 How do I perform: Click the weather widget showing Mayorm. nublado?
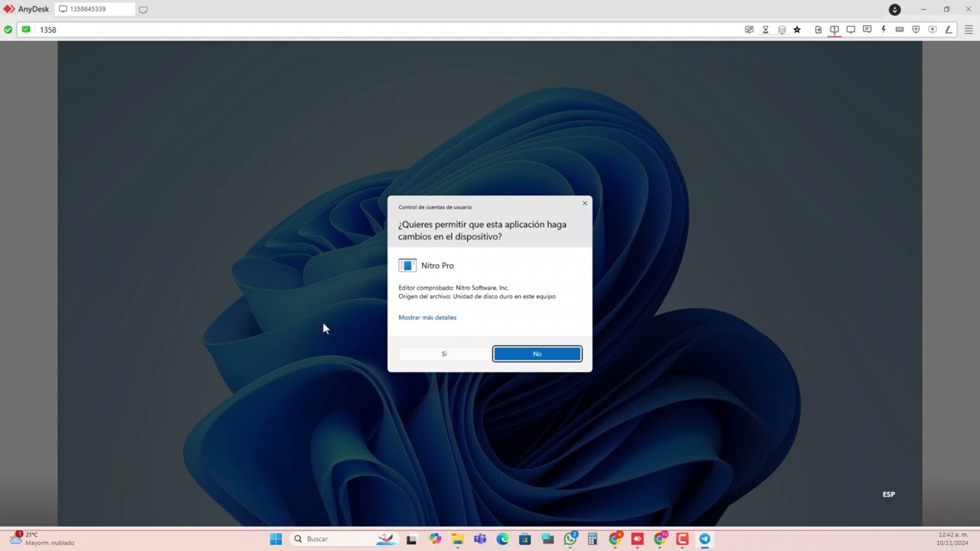tap(41, 539)
